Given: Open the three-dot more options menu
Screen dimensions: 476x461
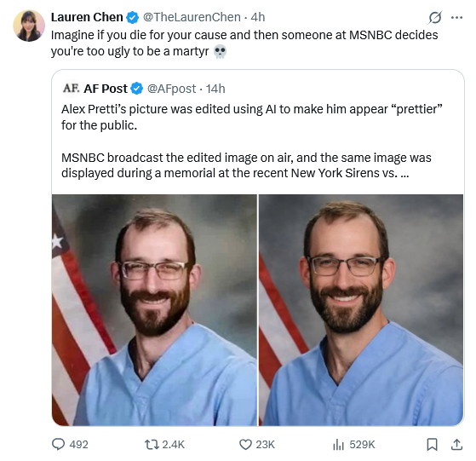Looking at the screenshot, I should (x=457, y=18).
